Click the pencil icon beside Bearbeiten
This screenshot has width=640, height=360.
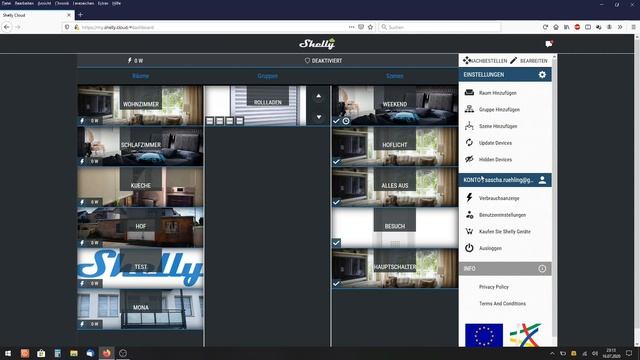click(513, 60)
